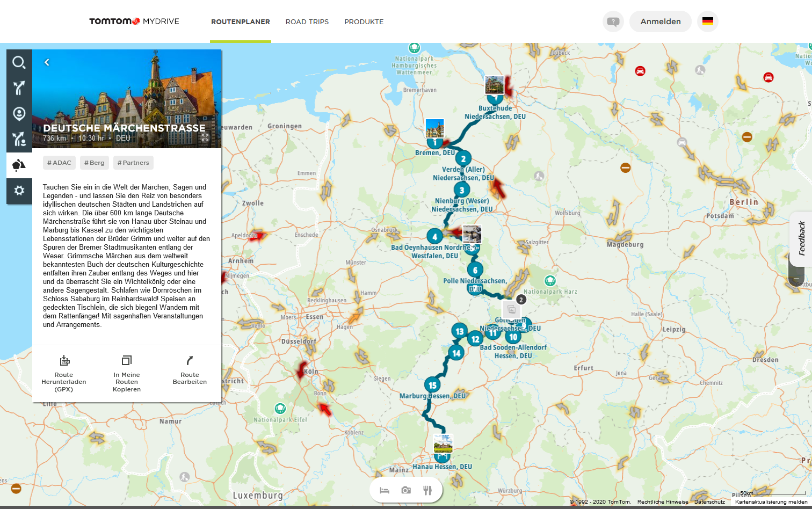Click the Anmelden button

coord(660,21)
